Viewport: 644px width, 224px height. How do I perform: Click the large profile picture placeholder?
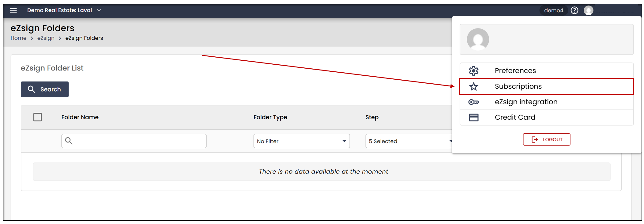(x=478, y=40)
